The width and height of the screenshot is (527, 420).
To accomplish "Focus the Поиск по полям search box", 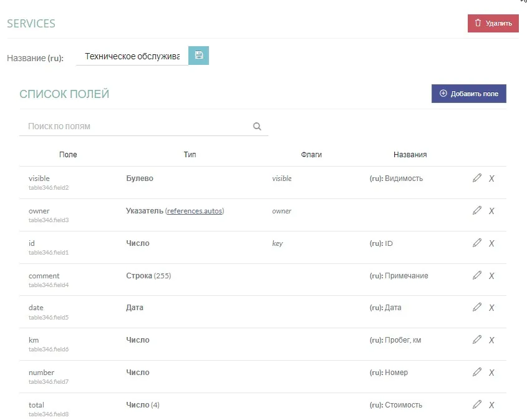I will (x=137, y=127).
